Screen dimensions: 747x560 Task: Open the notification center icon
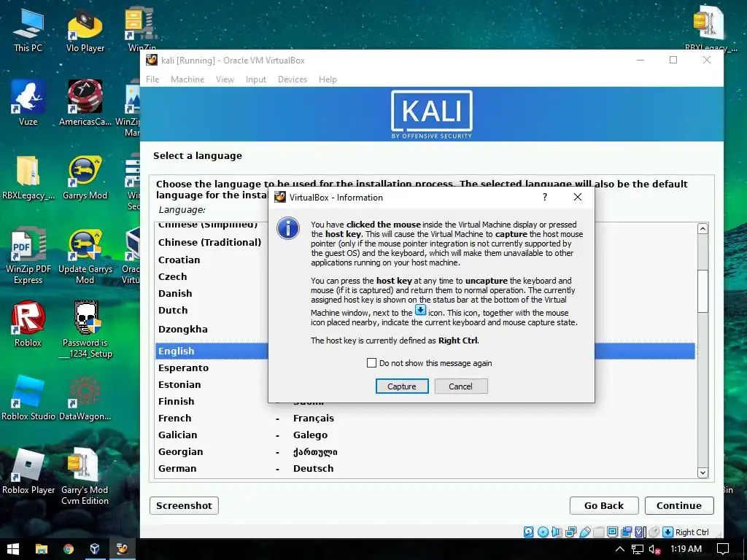[x=723, y=550]
